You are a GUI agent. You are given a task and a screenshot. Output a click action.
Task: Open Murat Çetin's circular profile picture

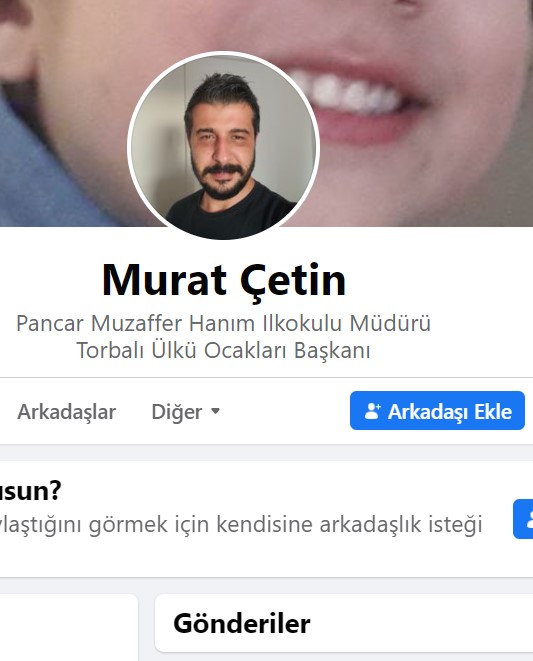coord(223,146)
